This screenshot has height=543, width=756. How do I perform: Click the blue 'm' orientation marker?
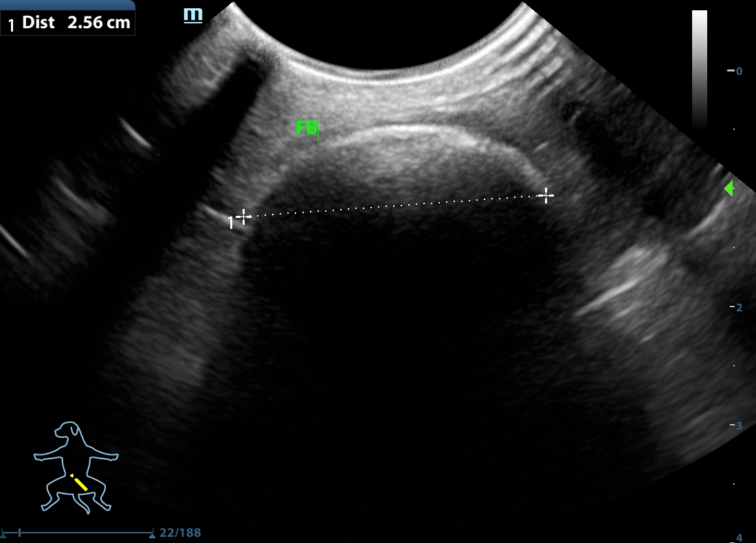193,14
